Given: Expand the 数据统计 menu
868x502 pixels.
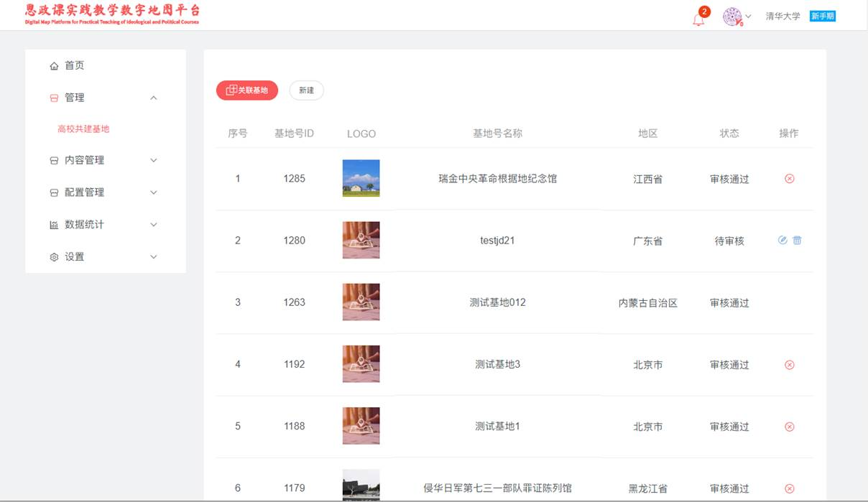Looking at the screenshot, I should (x=153, y=225).
